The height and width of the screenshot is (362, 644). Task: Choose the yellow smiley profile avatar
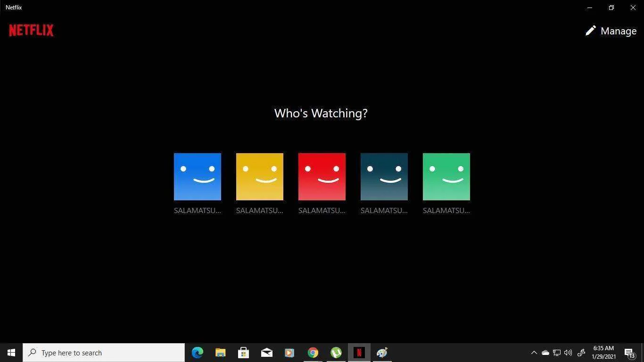pyautogui.click(x=260, y=177)
